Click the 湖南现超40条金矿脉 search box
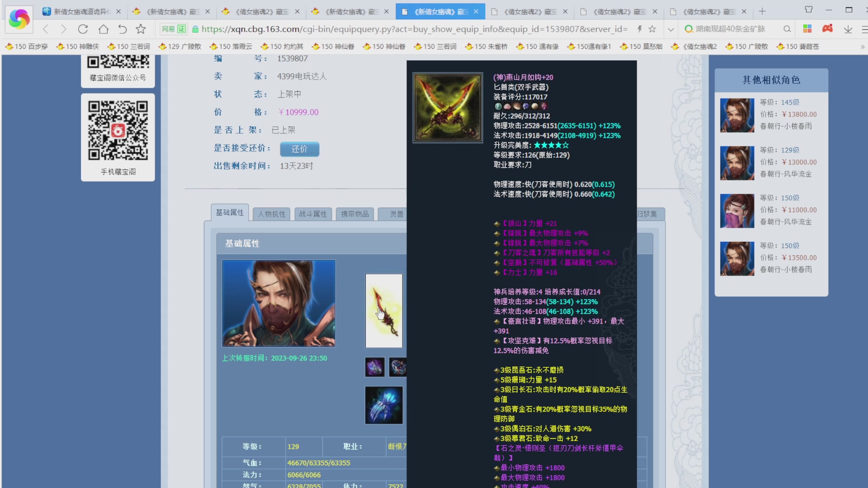This screenshot has width=868, height=488. point(730,29)
